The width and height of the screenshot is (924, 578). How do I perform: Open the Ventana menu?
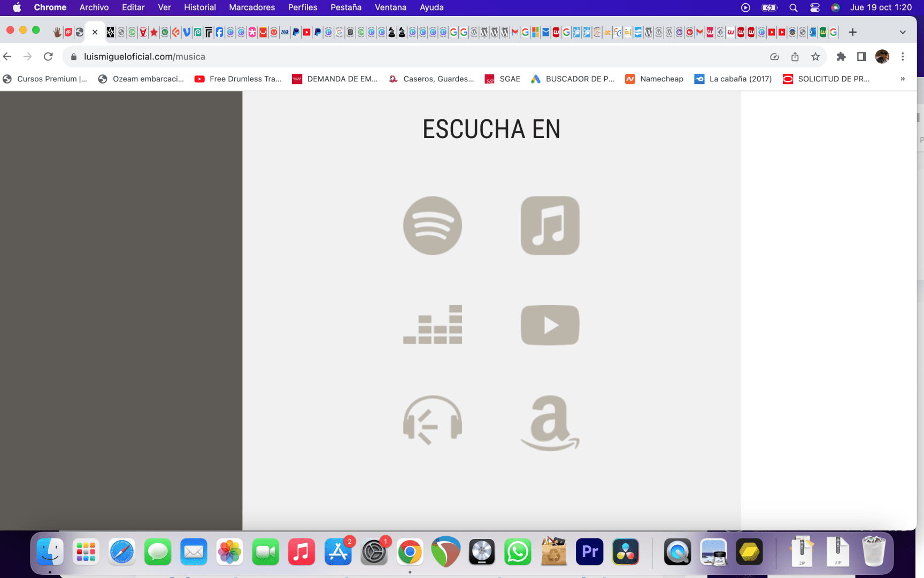click(390, 7)
